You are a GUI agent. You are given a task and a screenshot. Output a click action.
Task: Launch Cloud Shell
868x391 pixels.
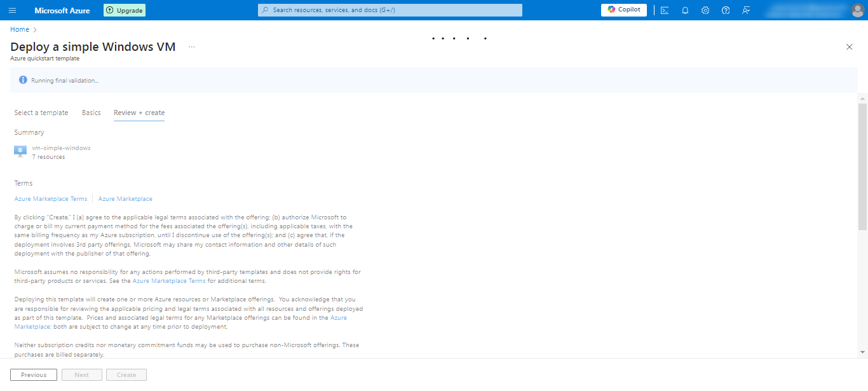pyautogui.click(x=665, y=10)
